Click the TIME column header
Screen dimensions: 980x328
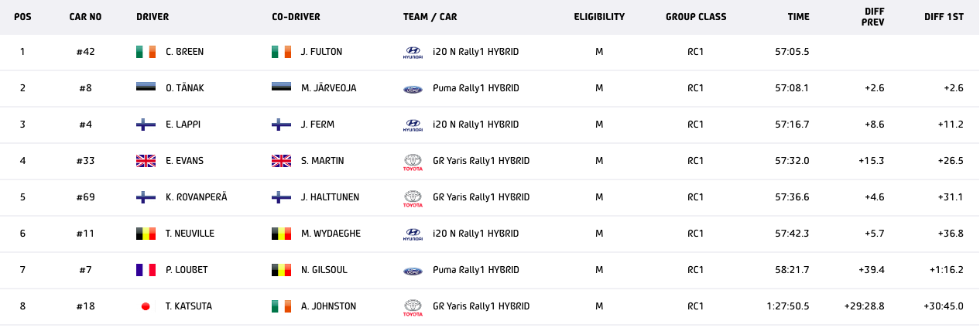(x=798, y=17)
